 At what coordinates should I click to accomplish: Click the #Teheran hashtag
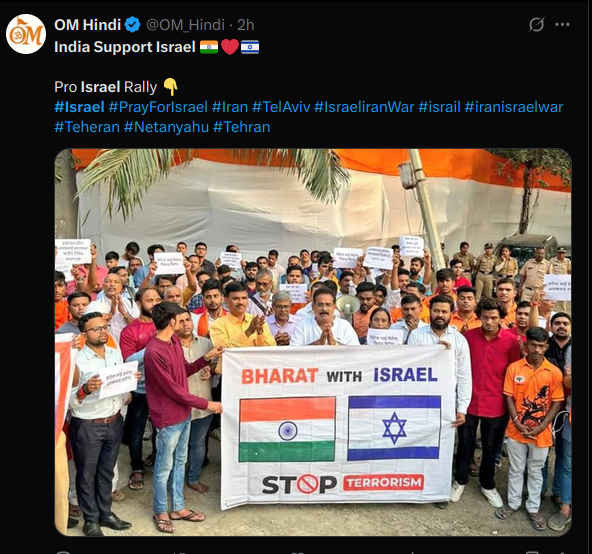(87, 127)
